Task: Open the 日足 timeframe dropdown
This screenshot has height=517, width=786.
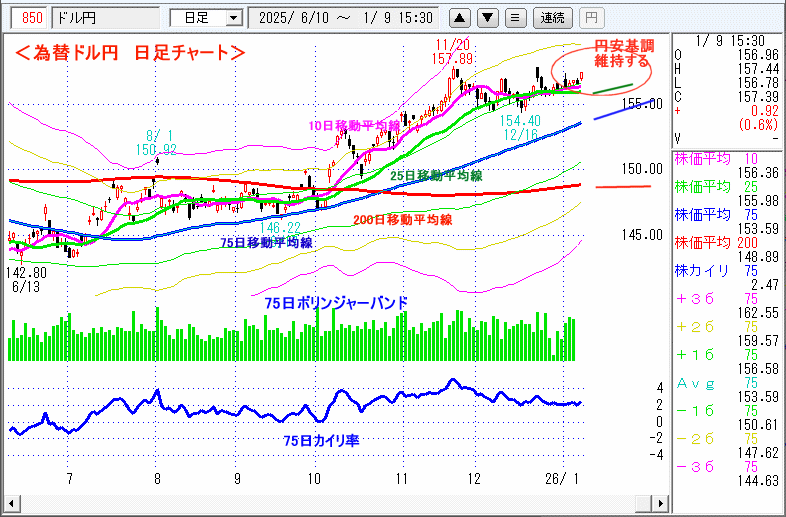Action: pyautogui.click(x=207, y=18)
